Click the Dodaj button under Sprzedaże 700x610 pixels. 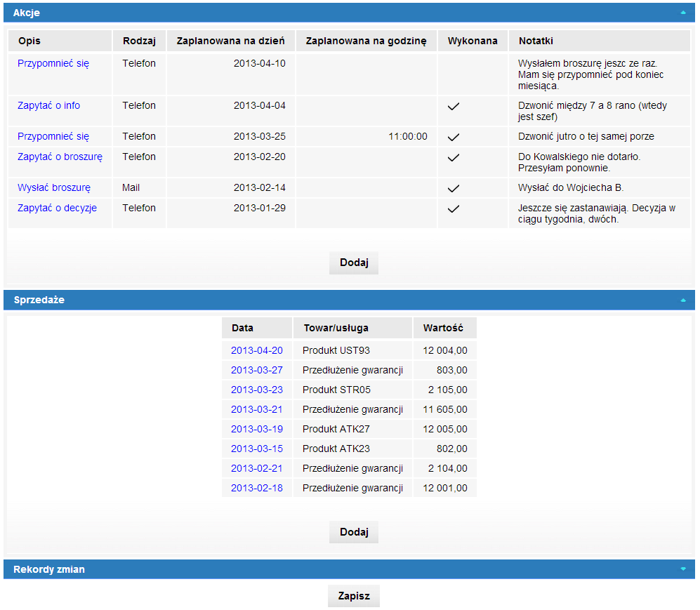[x=353, y=532]
